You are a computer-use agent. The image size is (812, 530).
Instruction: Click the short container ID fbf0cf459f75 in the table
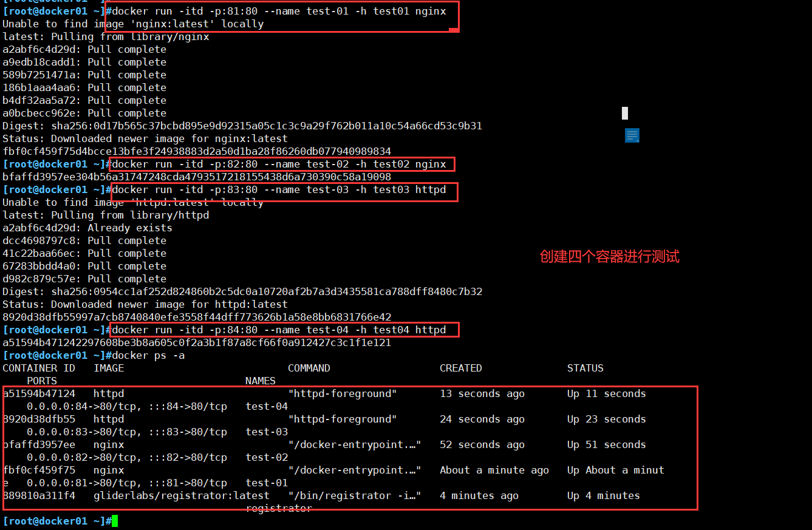(39, 470)
